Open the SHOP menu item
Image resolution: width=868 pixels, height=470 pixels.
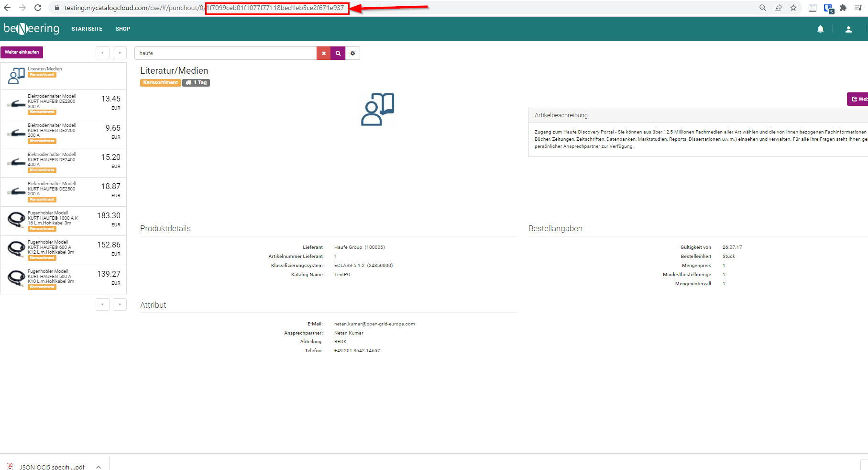pyautogui.click(x=122, y=29)
